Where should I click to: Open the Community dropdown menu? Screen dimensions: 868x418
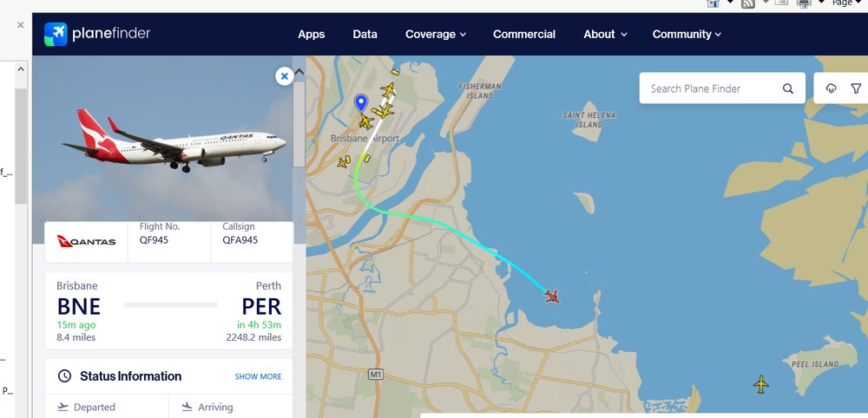tap(687, 35)
